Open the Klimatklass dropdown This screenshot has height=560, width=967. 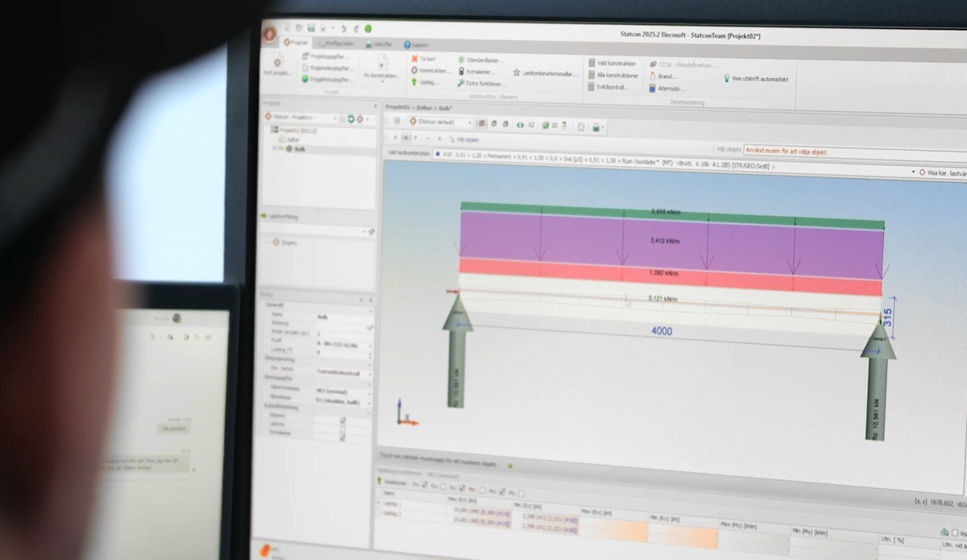(x=344, y=402)
